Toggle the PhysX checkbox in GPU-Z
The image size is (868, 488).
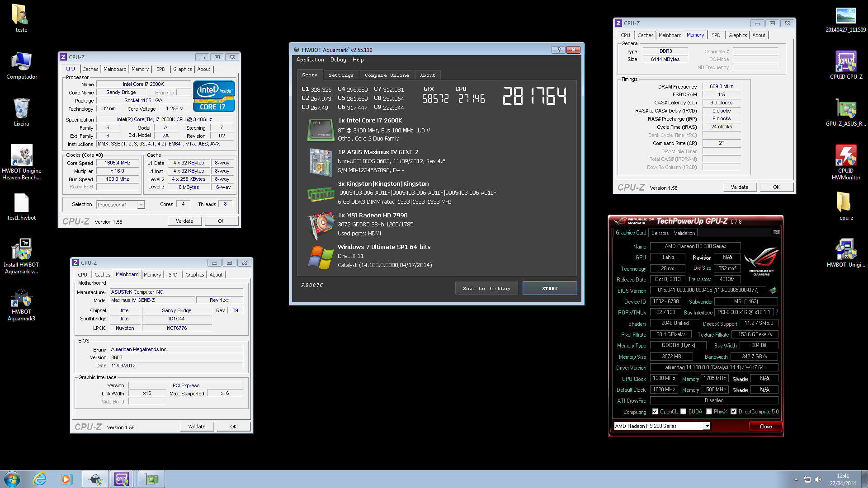709,412
